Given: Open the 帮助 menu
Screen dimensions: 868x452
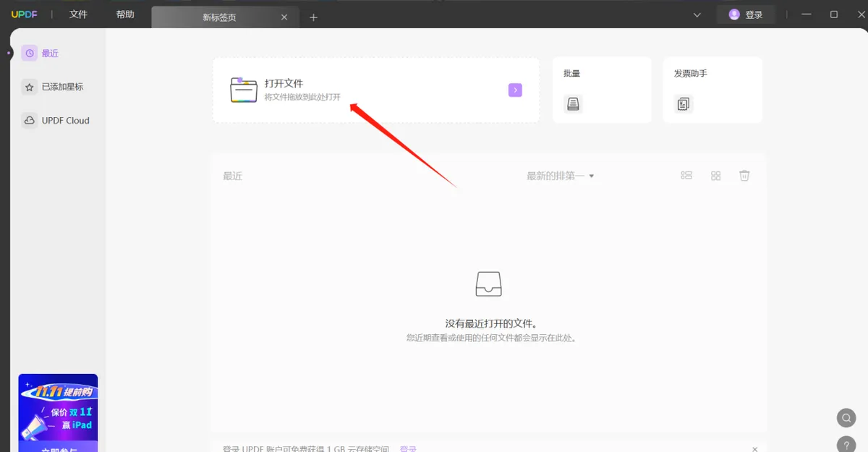Looking at the screenshot, I should (x=125, y=14).
